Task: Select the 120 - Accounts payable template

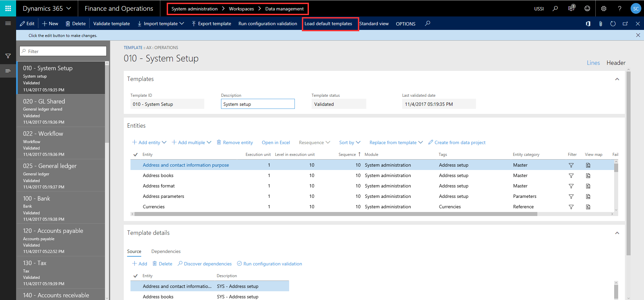Action: 61,240
